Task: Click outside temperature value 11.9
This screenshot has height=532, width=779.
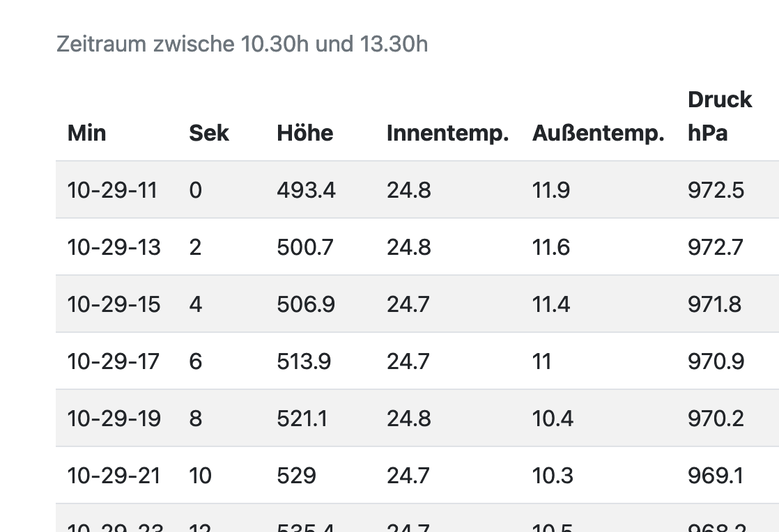Action: coord(550,190)
